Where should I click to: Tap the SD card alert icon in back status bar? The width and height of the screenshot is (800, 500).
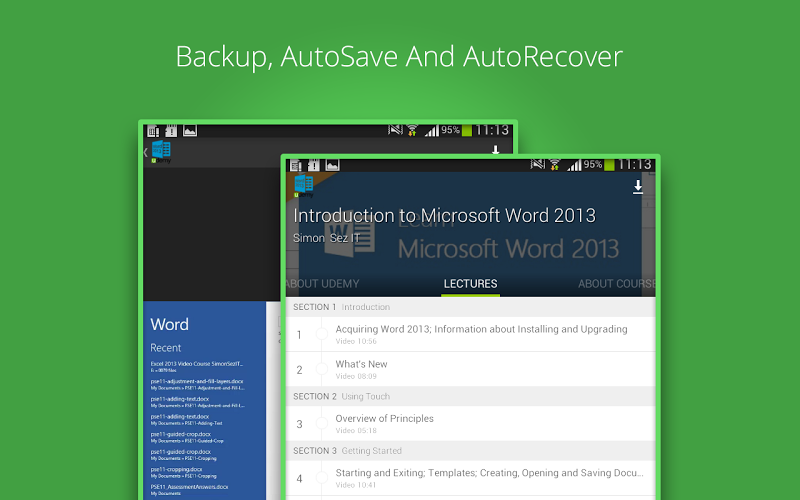coord(171,131)
